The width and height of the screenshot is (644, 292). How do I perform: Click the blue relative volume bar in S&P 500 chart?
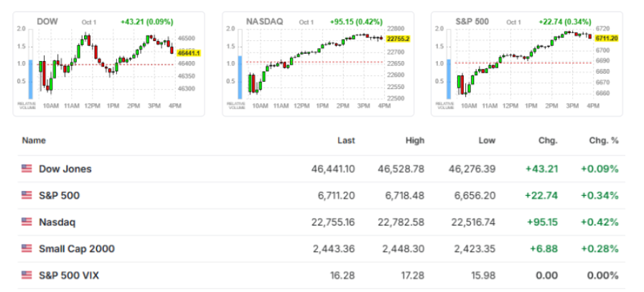pos(449,77)
